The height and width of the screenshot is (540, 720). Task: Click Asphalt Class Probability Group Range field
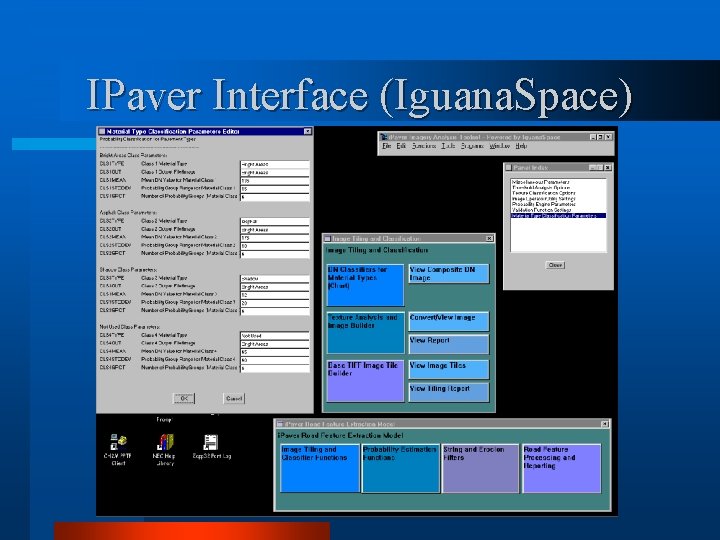[275, 246]
